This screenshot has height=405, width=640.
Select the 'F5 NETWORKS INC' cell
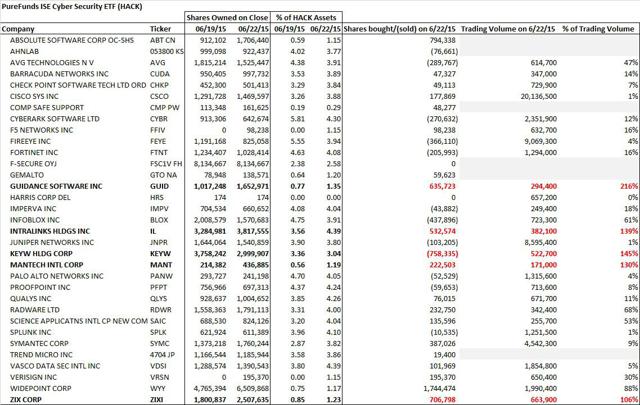(42, 130)
